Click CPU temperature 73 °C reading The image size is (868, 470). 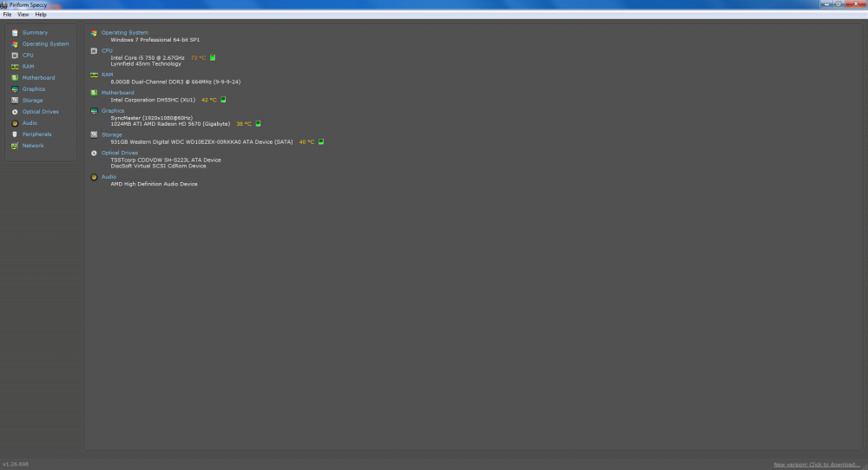(x=198, y=58)
